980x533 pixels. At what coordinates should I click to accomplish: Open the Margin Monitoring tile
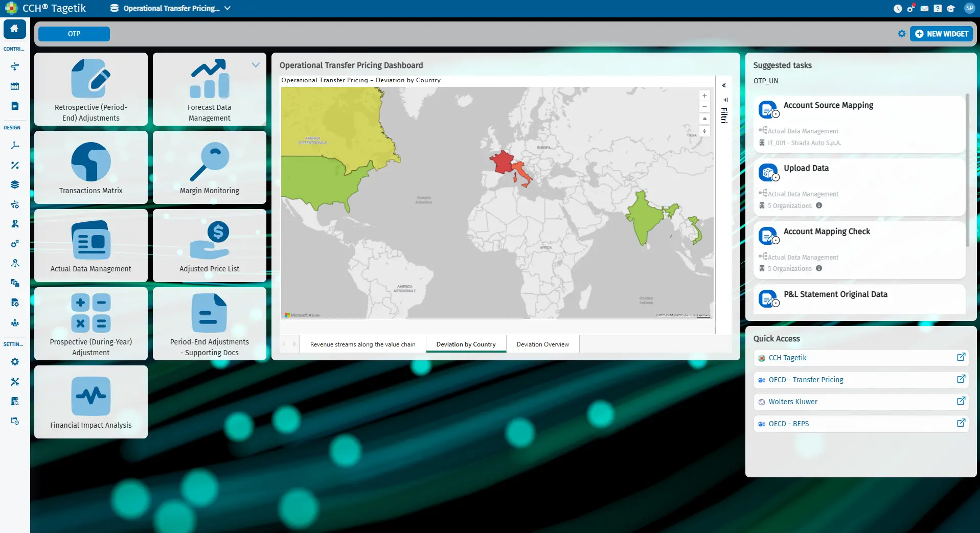point(209,168)
